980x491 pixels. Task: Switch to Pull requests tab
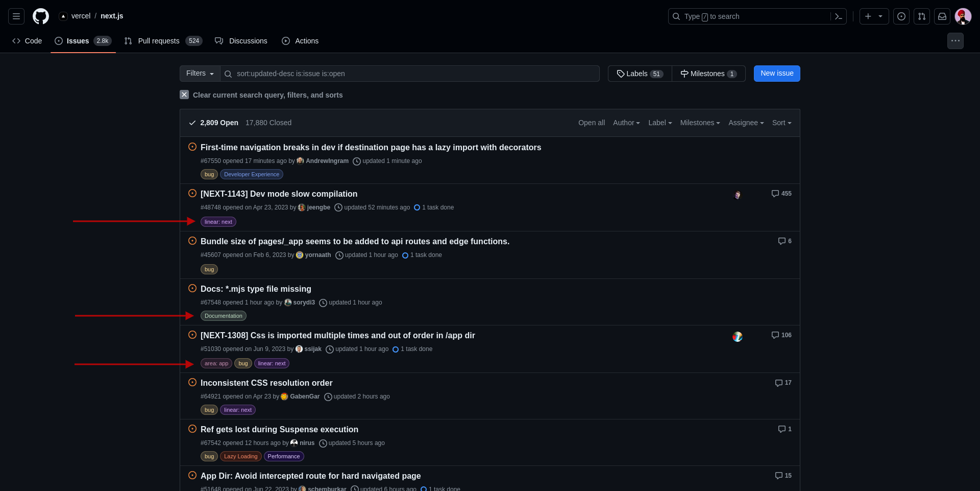click(163, 41)
